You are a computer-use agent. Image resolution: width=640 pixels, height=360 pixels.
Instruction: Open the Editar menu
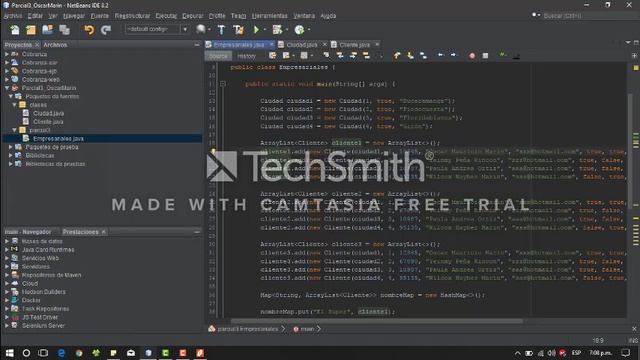[35, 16]
